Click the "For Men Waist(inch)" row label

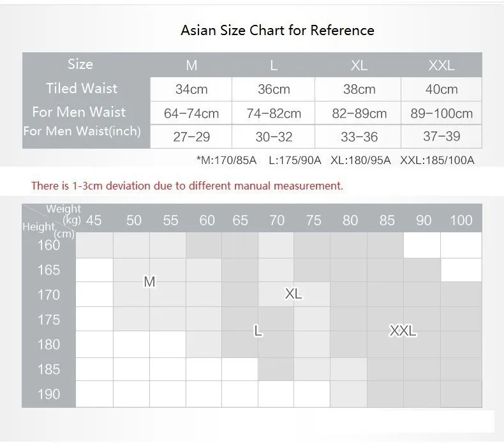click(82, 131)
